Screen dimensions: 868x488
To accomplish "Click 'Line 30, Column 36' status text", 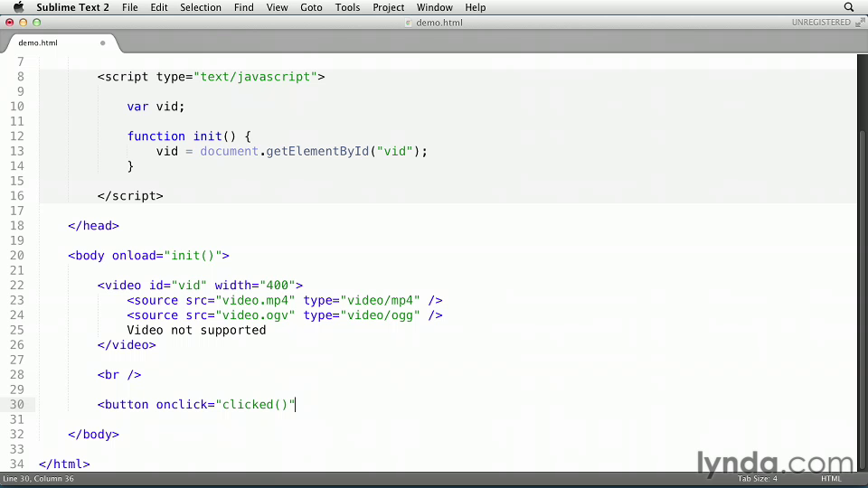I will point(38,479).
